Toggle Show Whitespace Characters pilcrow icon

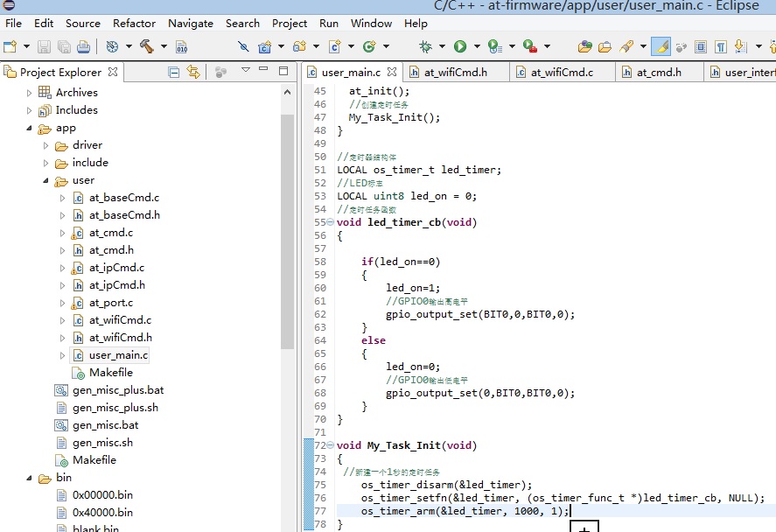tap(721, 46)
